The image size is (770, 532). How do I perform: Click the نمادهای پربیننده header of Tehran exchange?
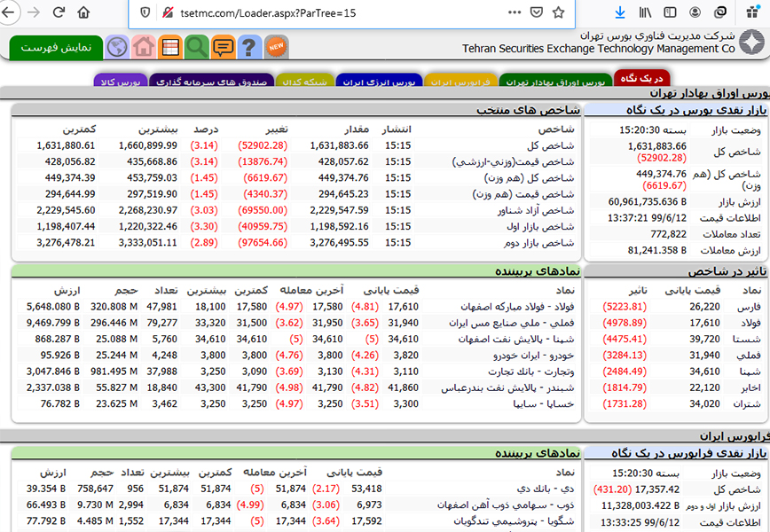tap(538, 271)
